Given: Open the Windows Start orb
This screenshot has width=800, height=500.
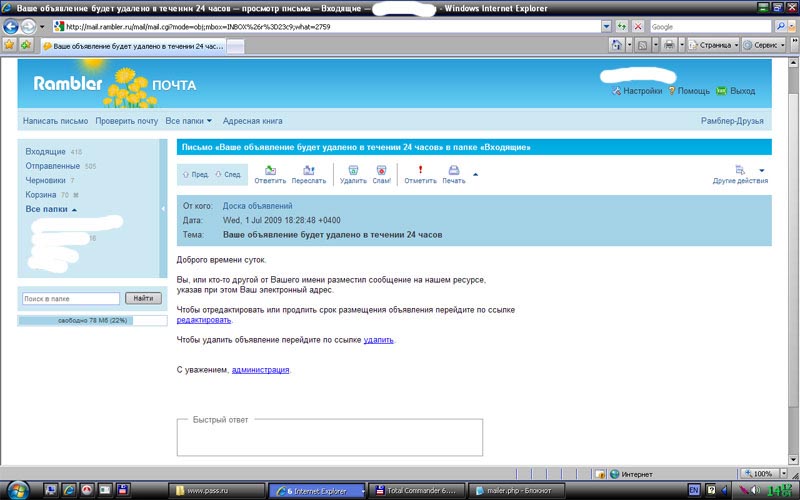Looking at the screenshot, I should 17,491.
